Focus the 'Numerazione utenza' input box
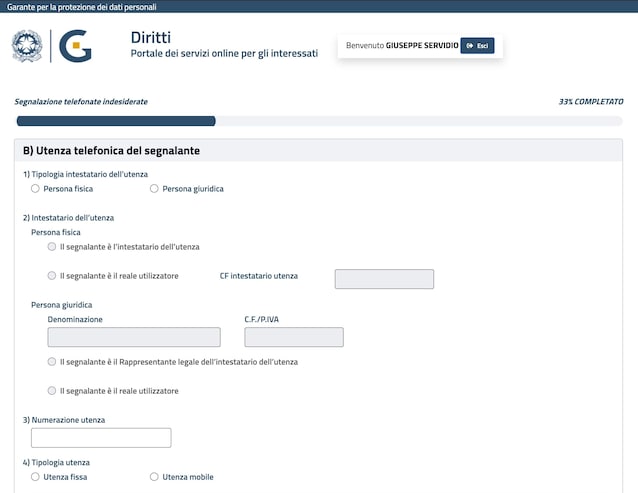638x493 pixels. pos(101,437)
